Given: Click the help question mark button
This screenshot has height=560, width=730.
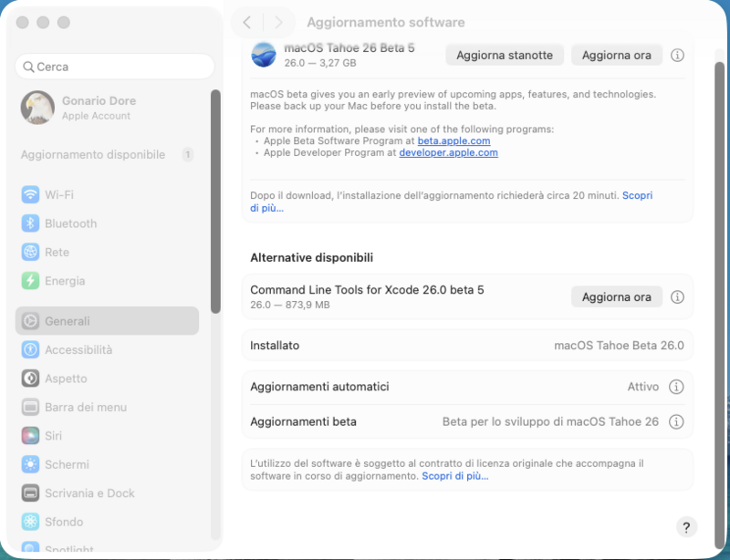Looking at the screenshot, I should (x=686, y=527).
